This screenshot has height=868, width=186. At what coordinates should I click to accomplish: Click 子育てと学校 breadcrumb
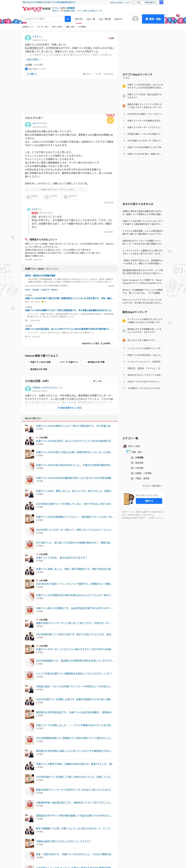point(57,27)
